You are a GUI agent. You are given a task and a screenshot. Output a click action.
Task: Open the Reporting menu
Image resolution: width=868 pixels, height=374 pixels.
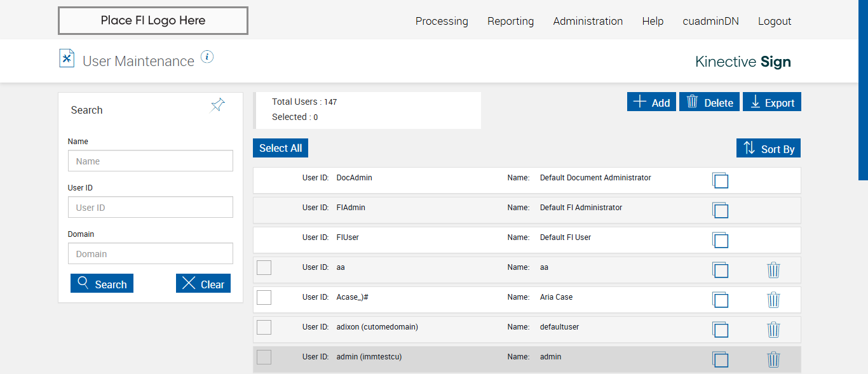(510, 21)
